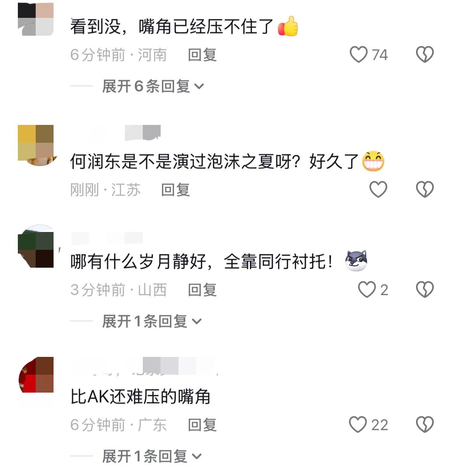
Task: Open the first commenter's avatar
Action: [36, 19]
